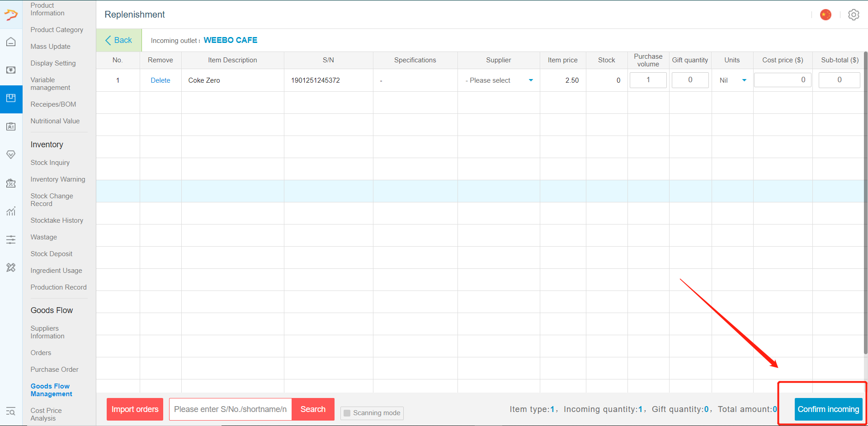
Task: Open the Units 'Nil' dropdown
Action: [732, 80]
